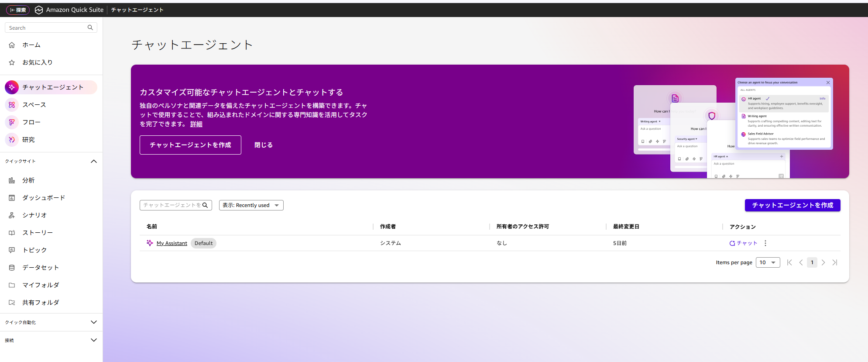The image size is (868, 362).
Task: Click the 5日前 cell in the table
Action: (x=620, y=243)
